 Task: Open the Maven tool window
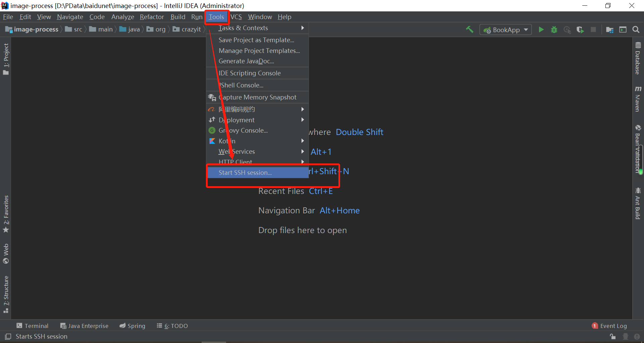tap(638, 99)
